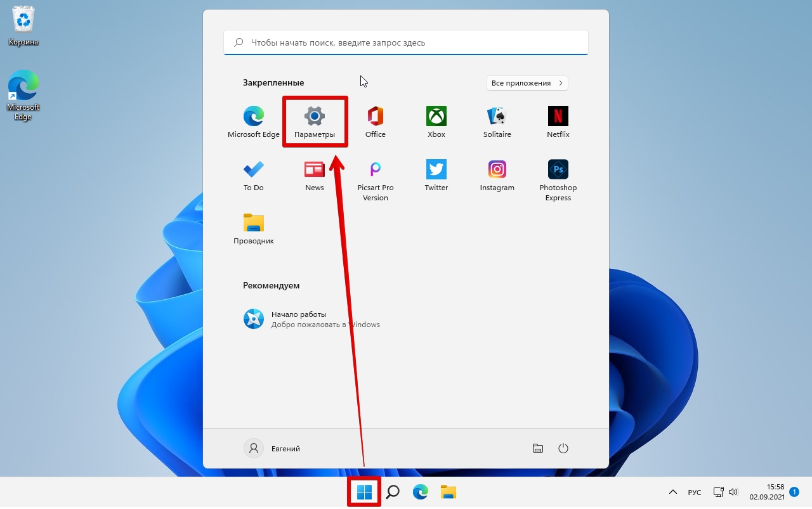Focus the Start menu search box
Image resolution: width=812 pixels, height=509 pixels.
pyautogui.click(x=406, y=42)
